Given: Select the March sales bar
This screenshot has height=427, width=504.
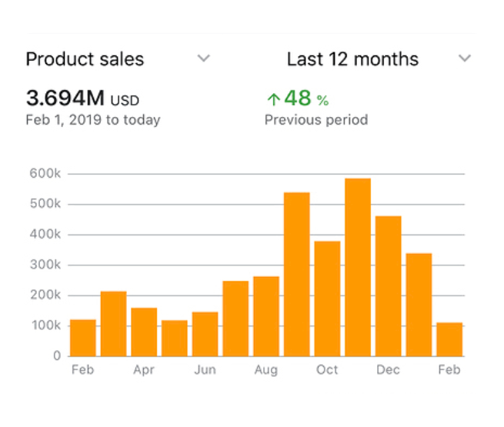Looking at the screenshot, I should click(113, 324).
